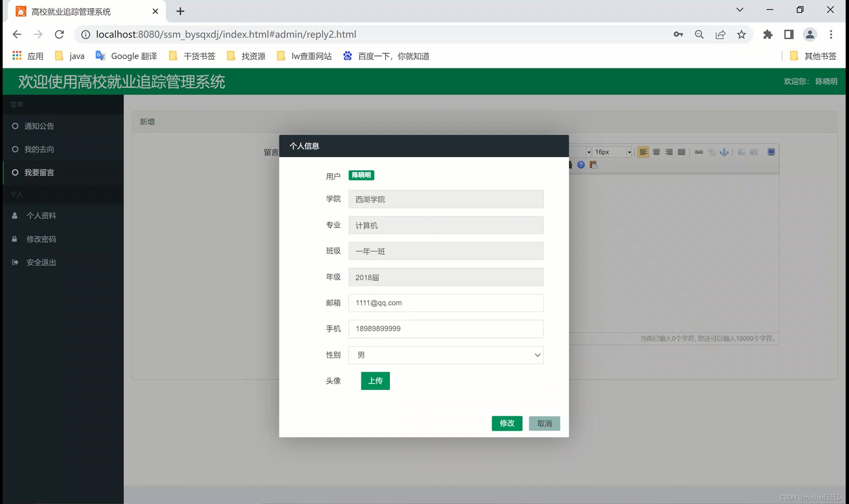
Task: Click the insert link chain icon
Action: (x=698, y=152)
